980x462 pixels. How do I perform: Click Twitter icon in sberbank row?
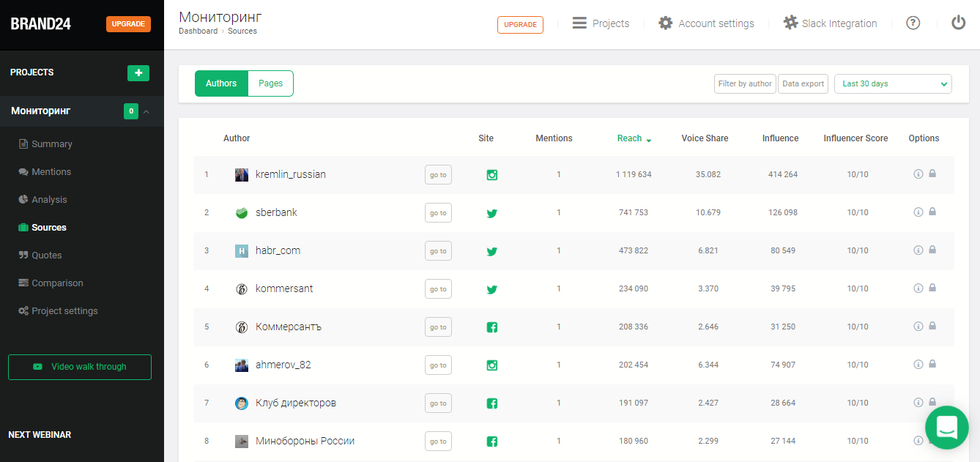coord(492,213)
